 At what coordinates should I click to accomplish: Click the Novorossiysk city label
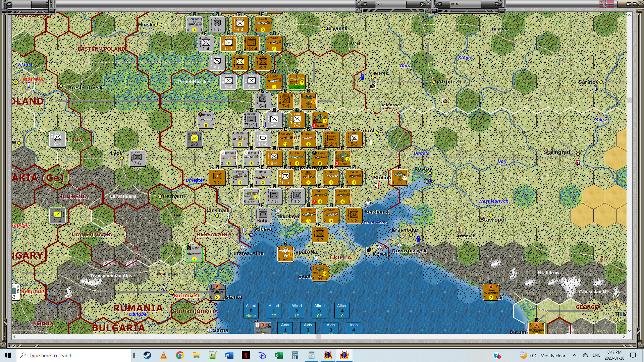pos(409,251)
